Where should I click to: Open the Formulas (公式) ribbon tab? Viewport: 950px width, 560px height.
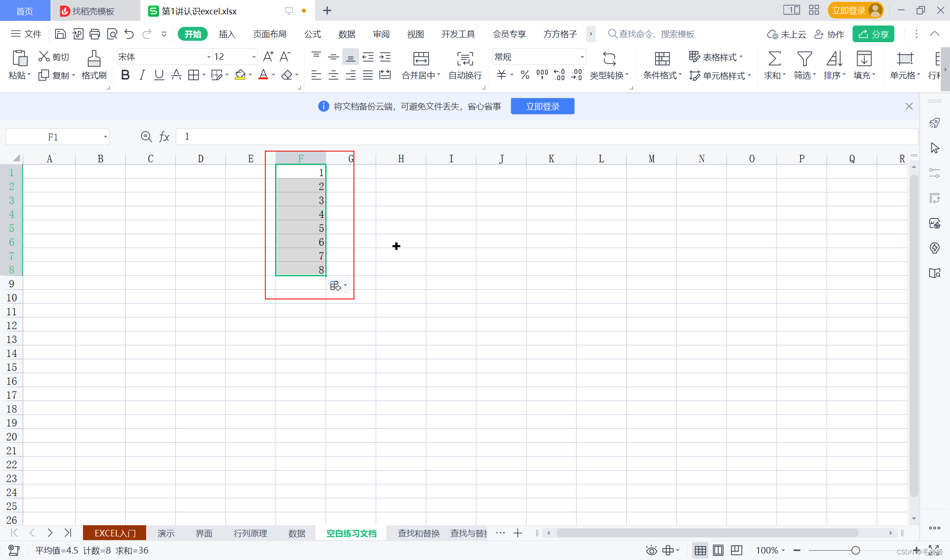click(x=313, y=34)
